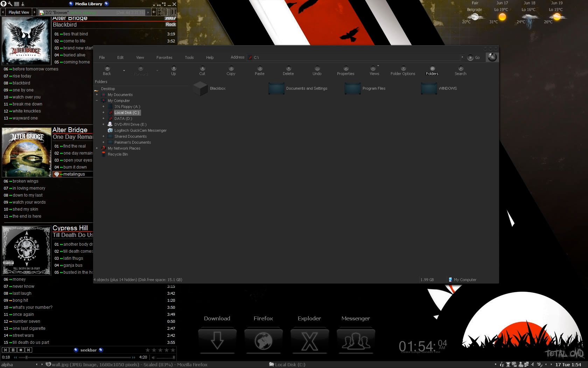Screen dimensions: 588x368
Task: Expand the 3½ Floppy (A:) node
Action: point(103,107)
